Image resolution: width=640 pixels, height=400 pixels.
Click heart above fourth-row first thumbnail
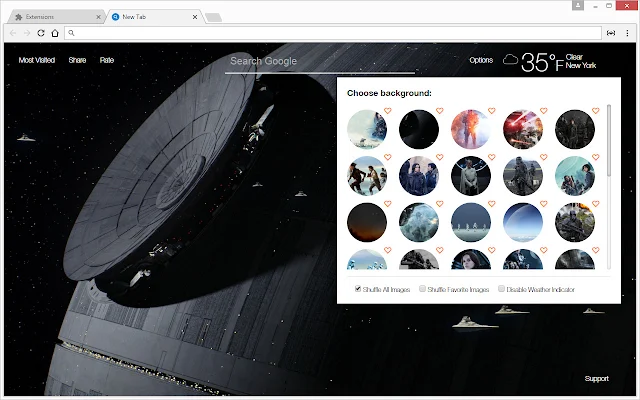pyautogui.click(x=387, y=250)
